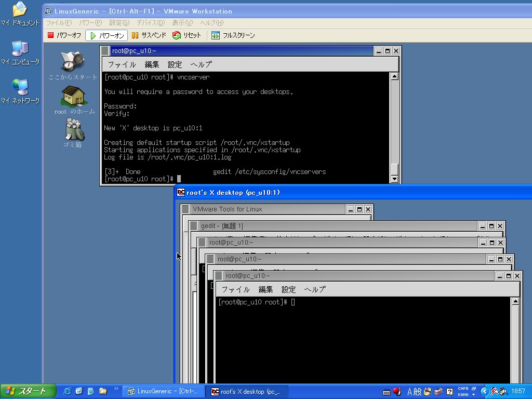Expand the Quick Launch overflow chevron
The image size is (532, 399).
click(x=116, y=389)
